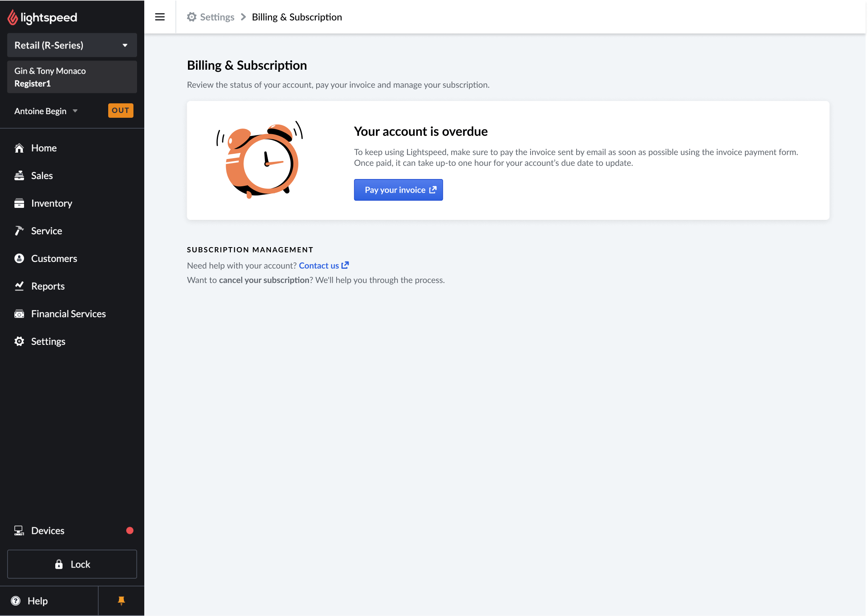This screenshot has width=868, height=616.
Task: Open the Devices menu item
Action: pyautogui.click(x=48, y=531)
